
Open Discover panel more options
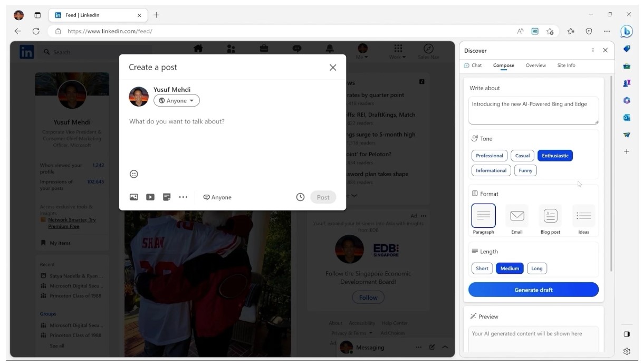(x=593, y=50)
